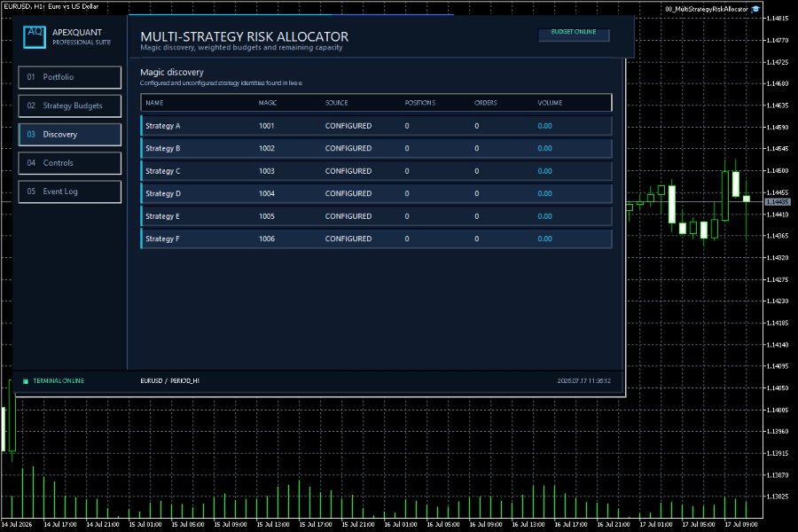Open the 04 Controls section
The image size is (798, 532).
[x=70, y=163]
